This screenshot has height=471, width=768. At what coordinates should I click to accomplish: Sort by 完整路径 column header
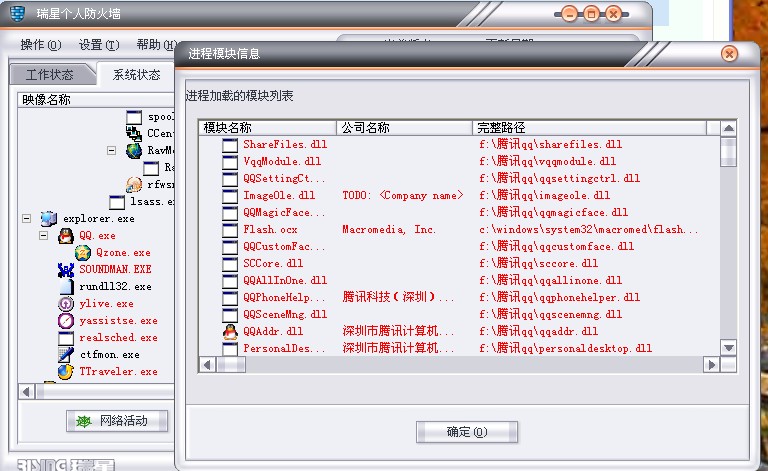pyautogui.click(x=589, y=128)
